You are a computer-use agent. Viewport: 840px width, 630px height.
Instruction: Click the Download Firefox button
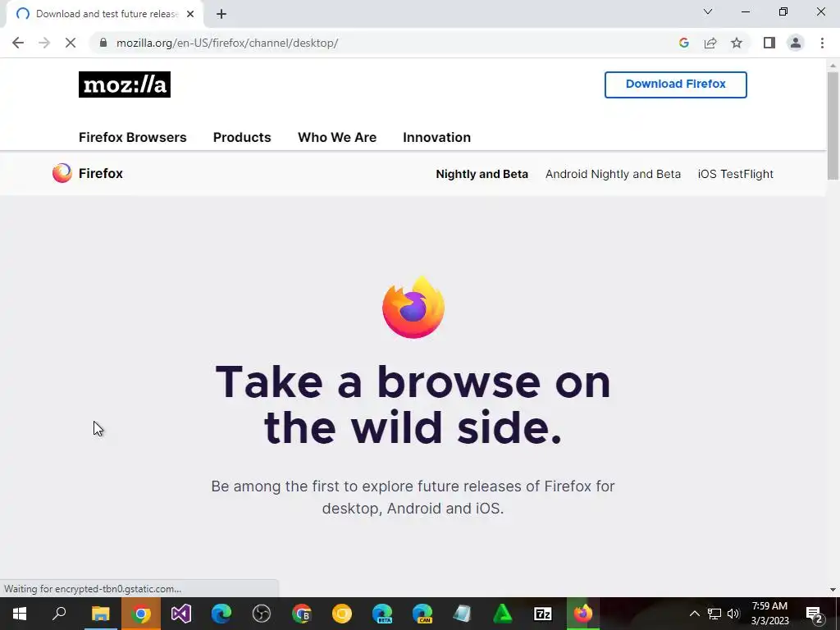point(676,84)
